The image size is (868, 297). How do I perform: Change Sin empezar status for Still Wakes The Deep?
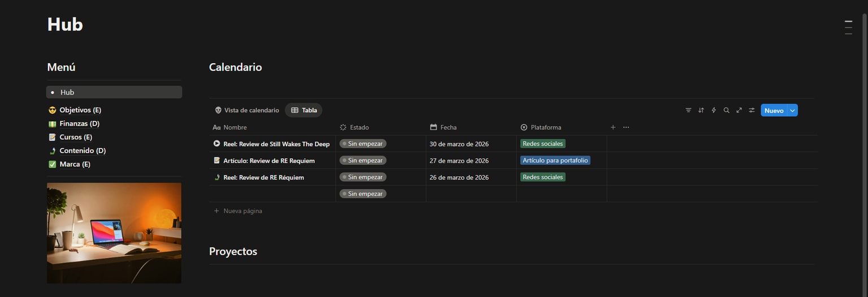363,143
